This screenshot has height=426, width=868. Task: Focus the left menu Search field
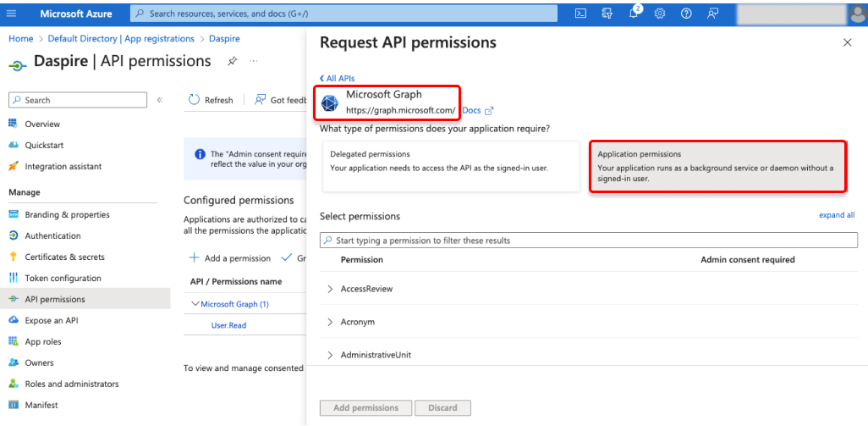point(78,100)
